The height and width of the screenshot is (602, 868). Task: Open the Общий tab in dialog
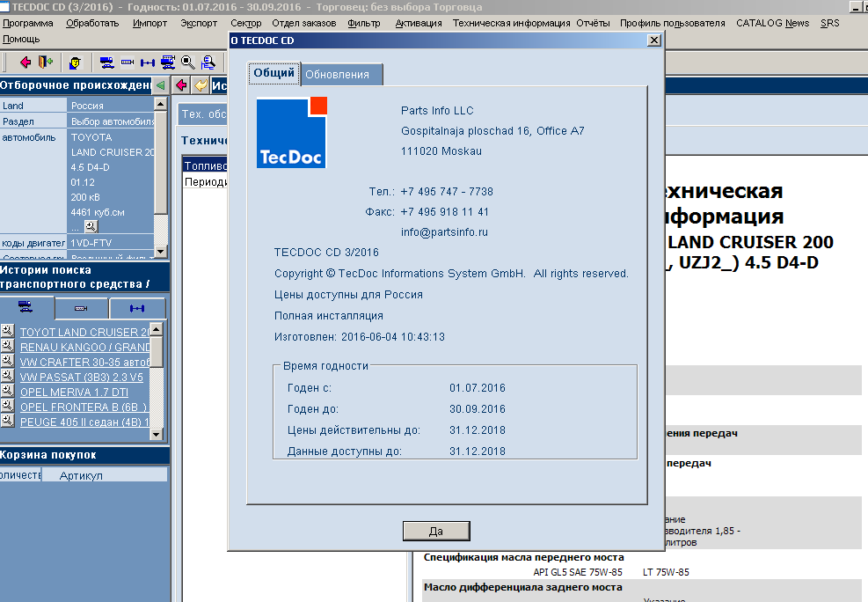274,73
